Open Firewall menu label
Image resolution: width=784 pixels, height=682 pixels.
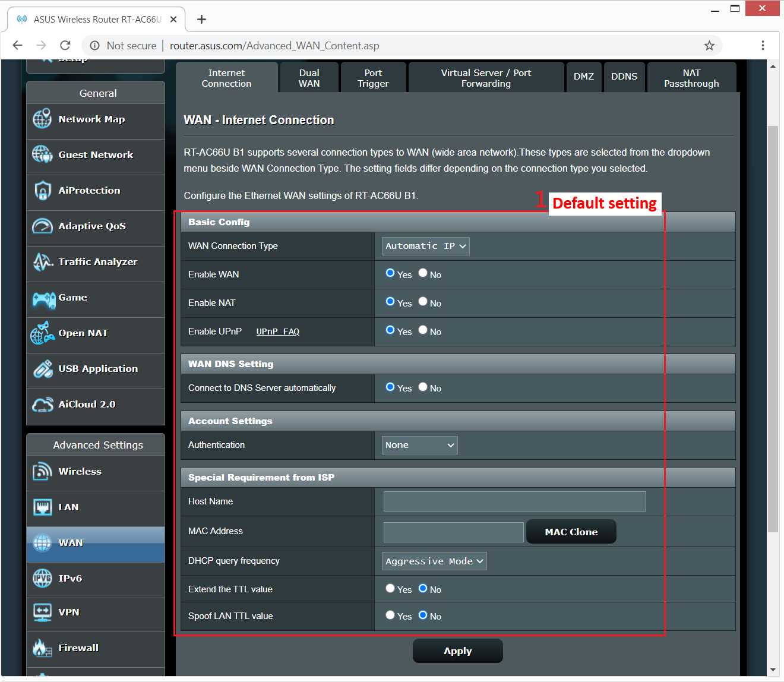78,648
